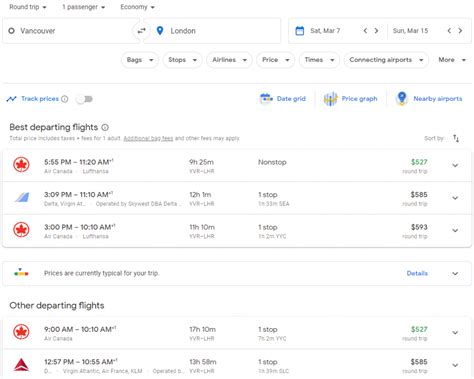474x379 pixels.
Task: Click the origin circle icon next to Vancouver
Action: [11, 31]
